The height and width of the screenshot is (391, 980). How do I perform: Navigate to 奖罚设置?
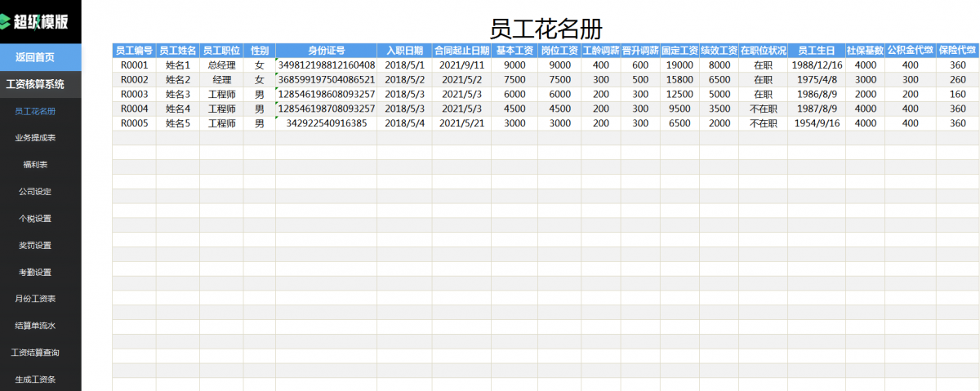coord(35,246)
